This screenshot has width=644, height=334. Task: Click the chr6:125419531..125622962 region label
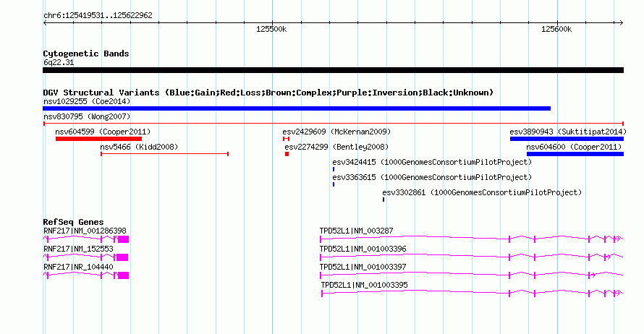[x=98, y=16]
